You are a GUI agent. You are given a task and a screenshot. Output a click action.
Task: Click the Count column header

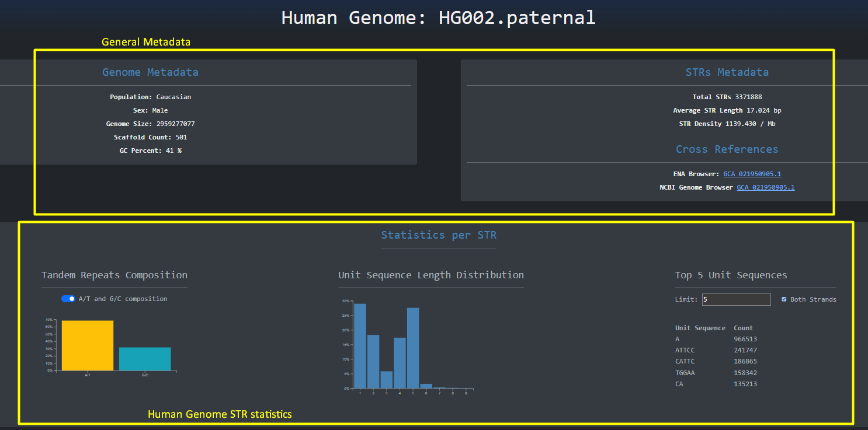(x=744, y=328)
